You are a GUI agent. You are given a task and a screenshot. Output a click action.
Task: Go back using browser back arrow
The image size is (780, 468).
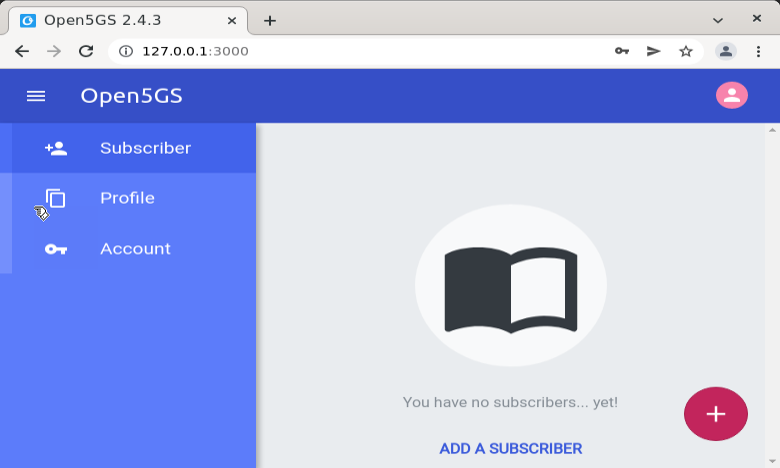[x=22, y=51]
